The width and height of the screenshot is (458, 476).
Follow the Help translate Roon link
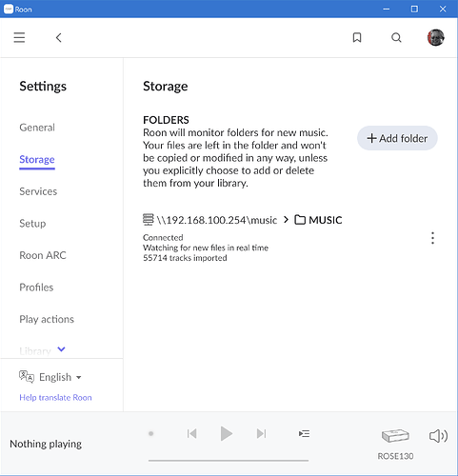point(55,398)
